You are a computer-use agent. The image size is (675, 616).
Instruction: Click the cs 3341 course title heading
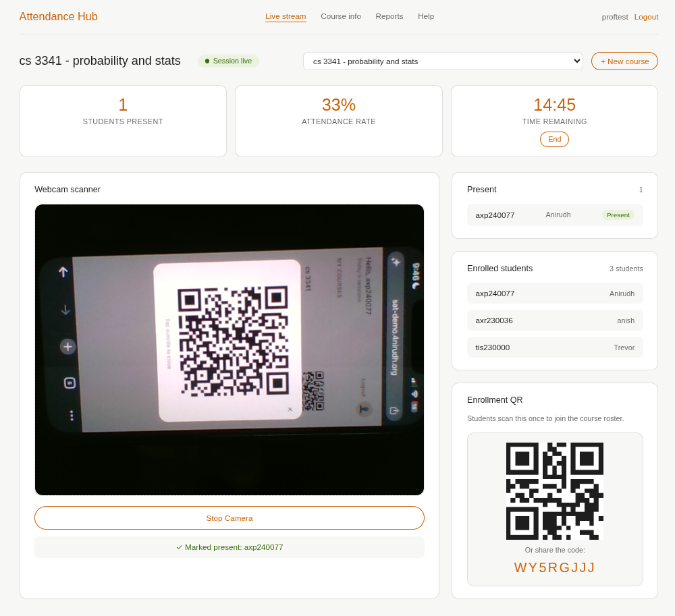pos(100,61)
